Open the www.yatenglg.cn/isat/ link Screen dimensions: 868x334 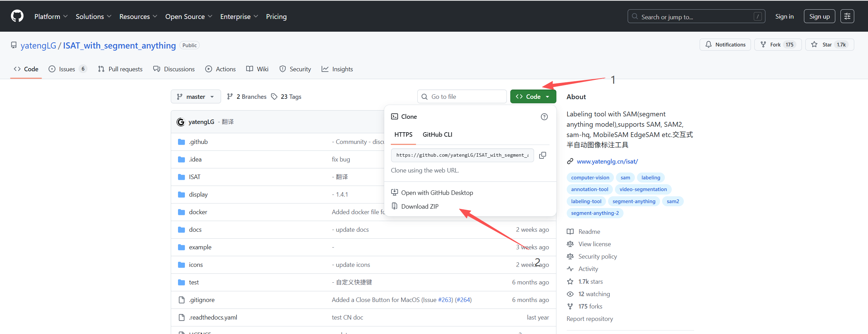[x=607, y=161]
